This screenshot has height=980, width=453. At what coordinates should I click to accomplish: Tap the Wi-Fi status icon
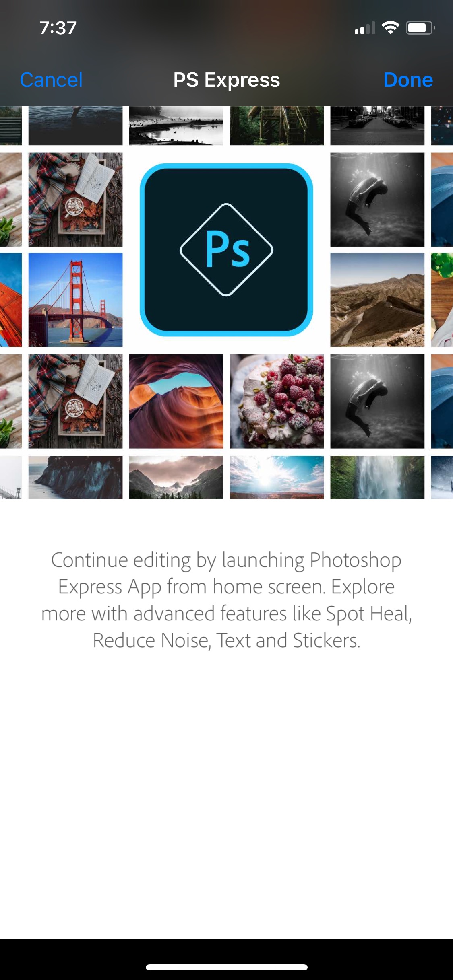click(390, 28)
